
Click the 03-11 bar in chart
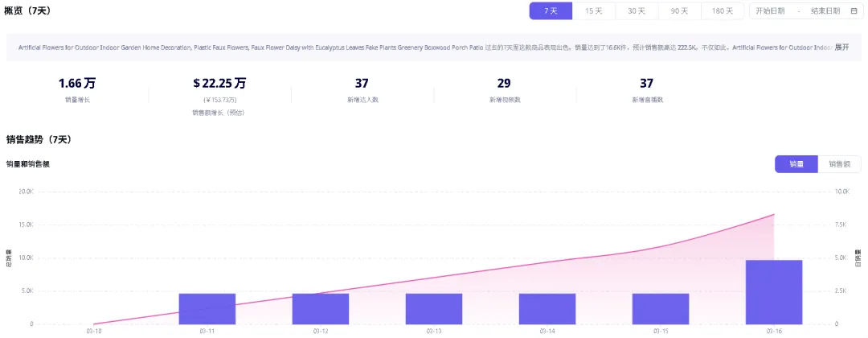pos(207,309)
